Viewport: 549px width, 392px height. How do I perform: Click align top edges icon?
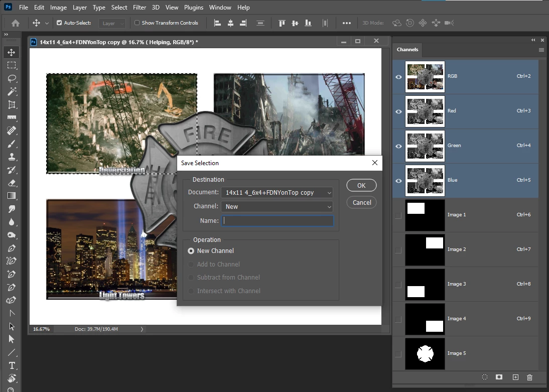point(282,23)
